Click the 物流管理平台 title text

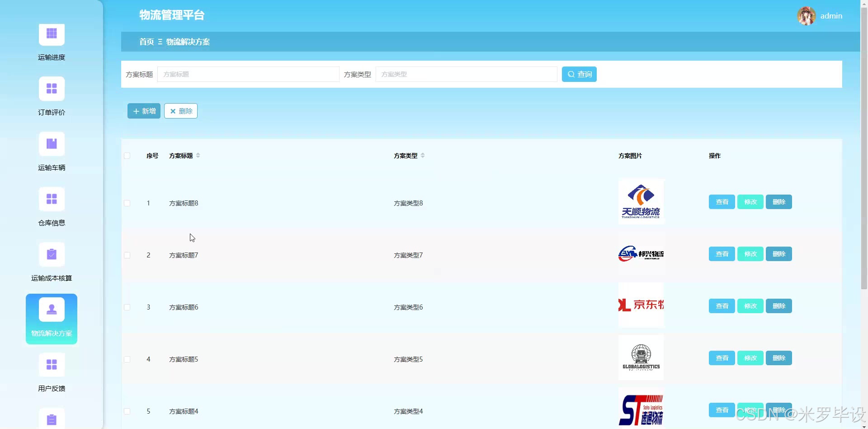pyautogui.click(x=172, y=15)
